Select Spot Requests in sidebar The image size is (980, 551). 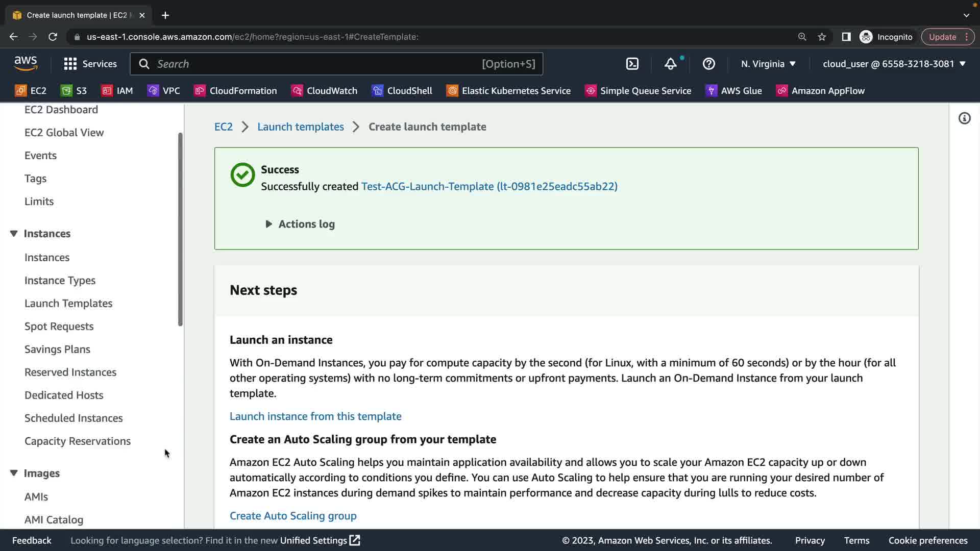point(59,326)
